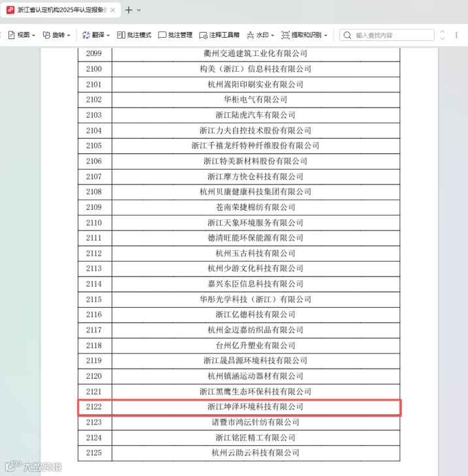The image size is (468, 476).
Task: Open the toolbar more options menu
Action: 456,35
